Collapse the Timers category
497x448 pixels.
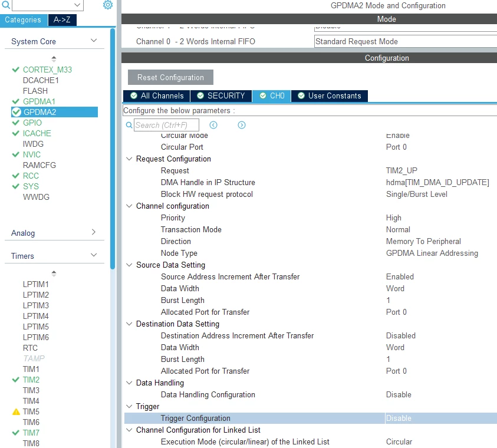tap(94, 255)
